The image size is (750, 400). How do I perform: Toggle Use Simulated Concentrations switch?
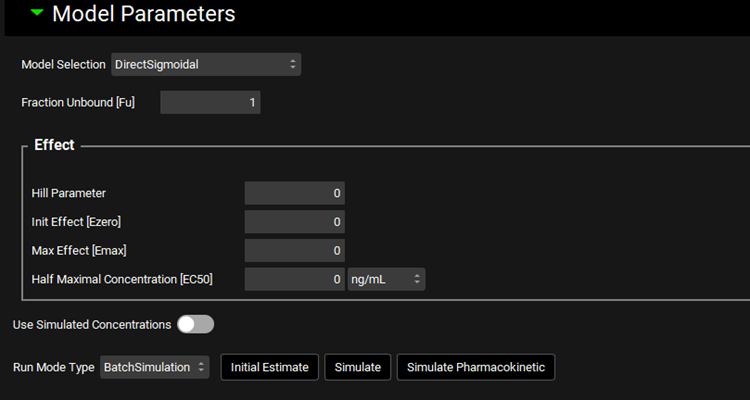pyautogui.click(x=195, y=324)
